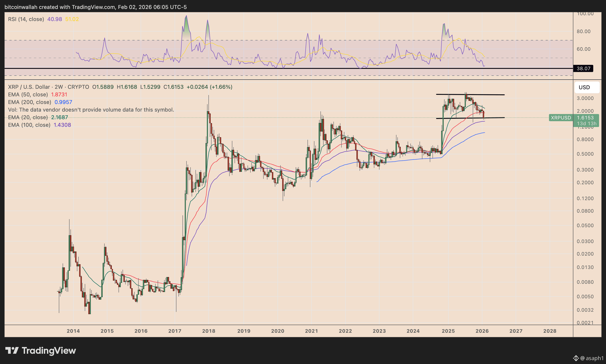Click the 2026 year label on time axis
The image size is (606, 364).
click(482, 331)
